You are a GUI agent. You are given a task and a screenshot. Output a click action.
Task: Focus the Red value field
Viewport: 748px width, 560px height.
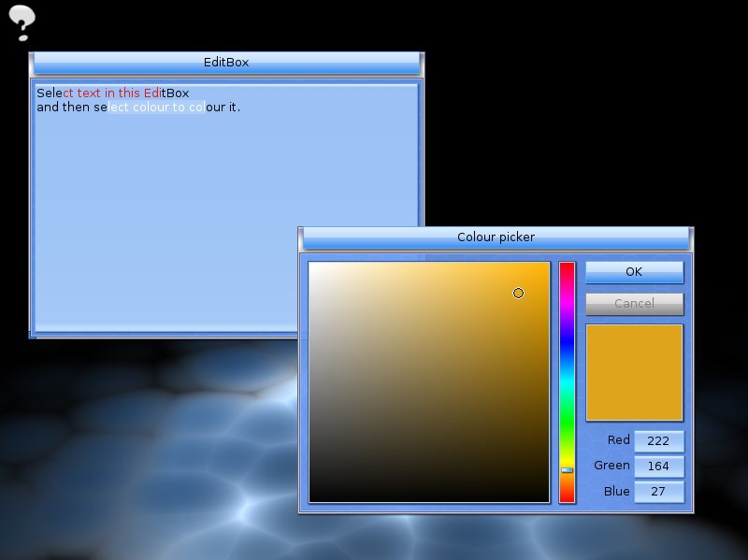pos(658,440)
